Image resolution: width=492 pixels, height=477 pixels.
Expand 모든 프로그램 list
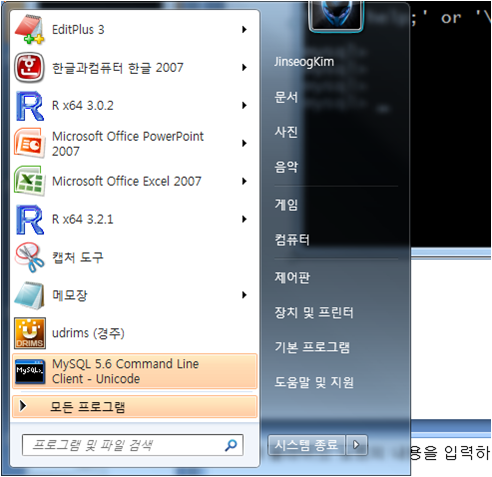pos(135,407)
